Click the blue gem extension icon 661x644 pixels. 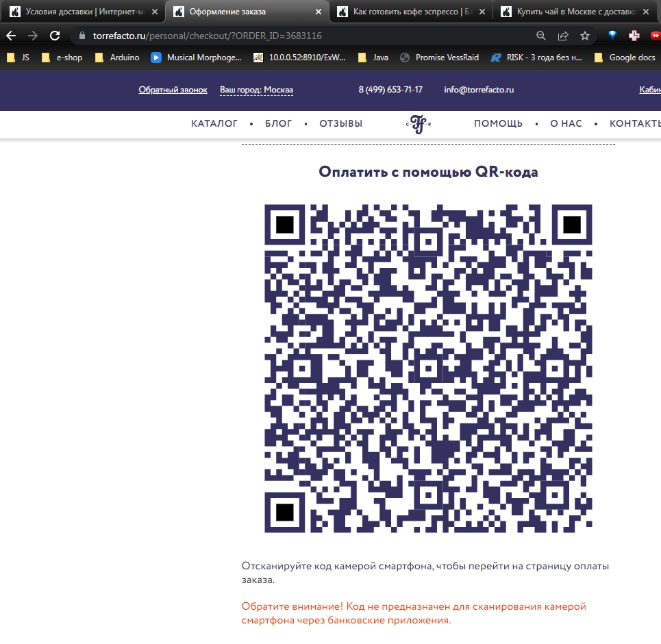[612, 36]
